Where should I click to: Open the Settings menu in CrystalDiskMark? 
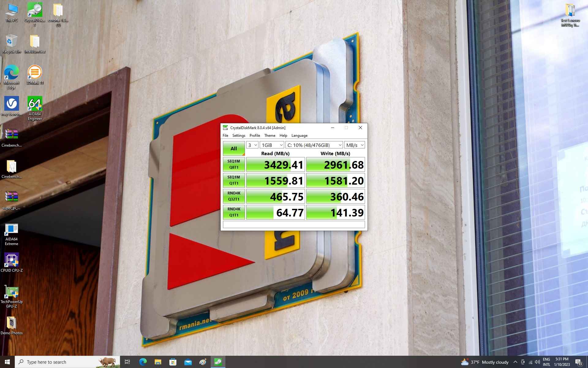tap(239, 136)
